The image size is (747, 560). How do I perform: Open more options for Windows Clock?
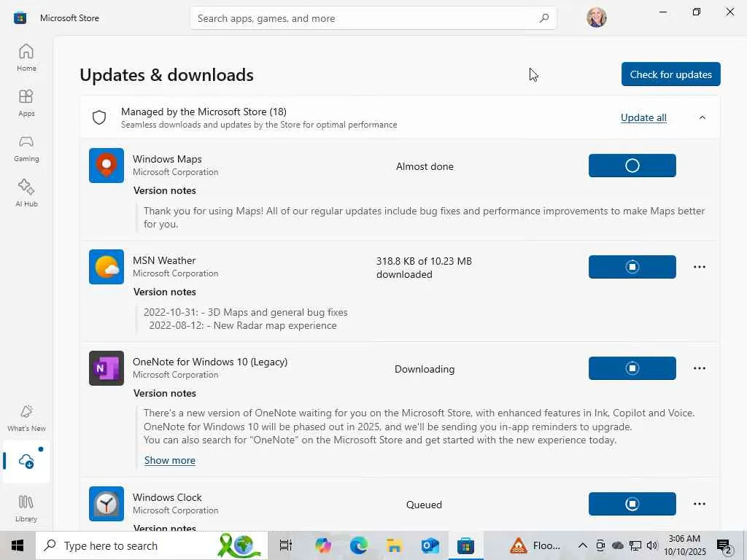pos(700,504)
